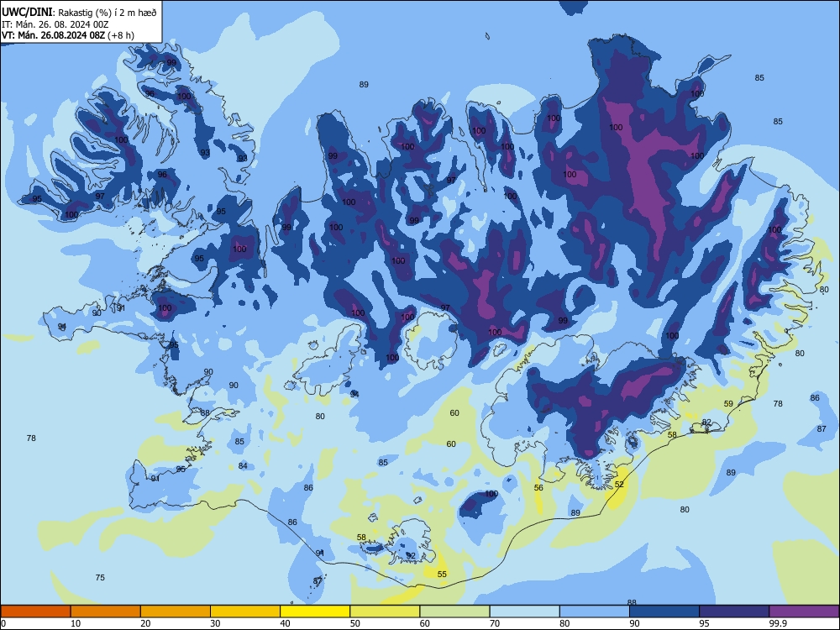Select the humidity value '55' on the south coast
The width and height of the screenshot is (840, 630).
[442, 575]
